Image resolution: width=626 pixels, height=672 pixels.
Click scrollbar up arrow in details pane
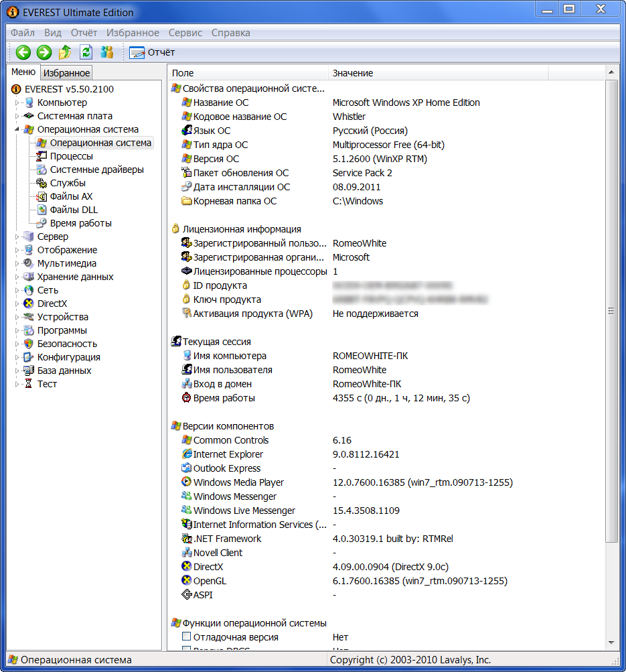point(611,72)
